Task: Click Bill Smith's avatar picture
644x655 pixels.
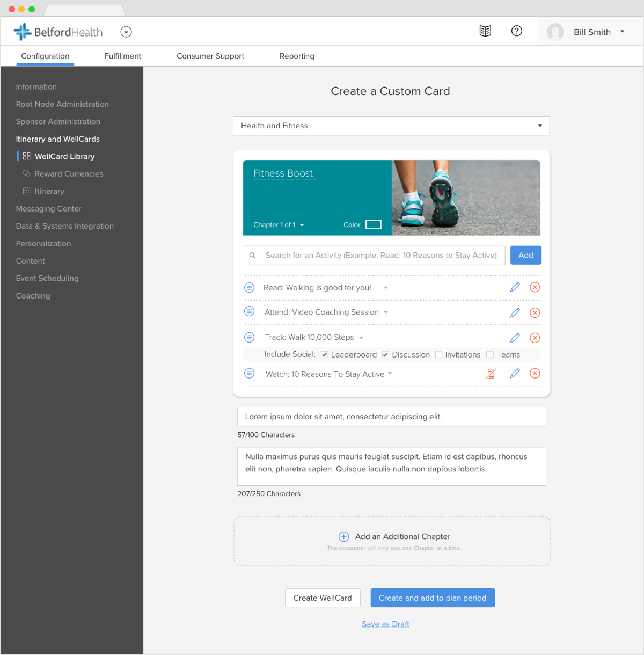Action: [555, 32]
